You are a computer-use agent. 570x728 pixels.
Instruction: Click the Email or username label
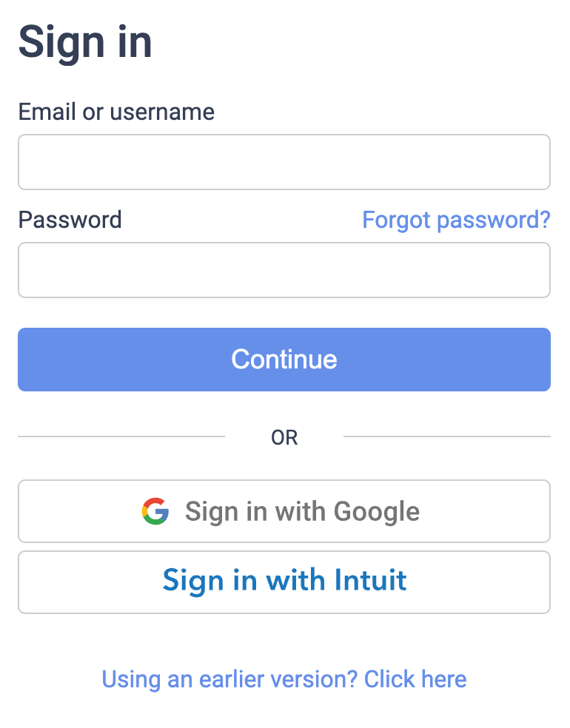click(x=116, y=112)
